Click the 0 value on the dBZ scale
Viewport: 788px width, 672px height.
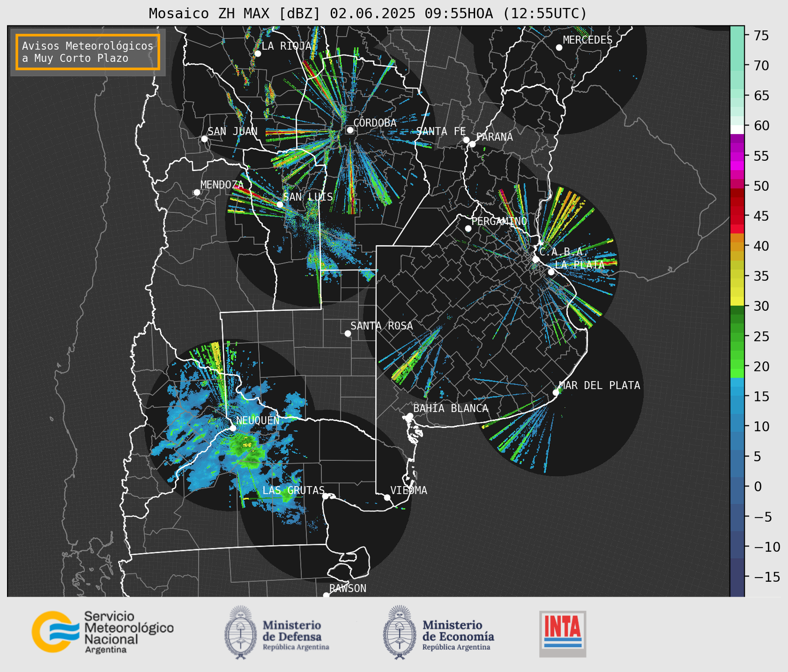pyautogui.click(x=758, y=486)
